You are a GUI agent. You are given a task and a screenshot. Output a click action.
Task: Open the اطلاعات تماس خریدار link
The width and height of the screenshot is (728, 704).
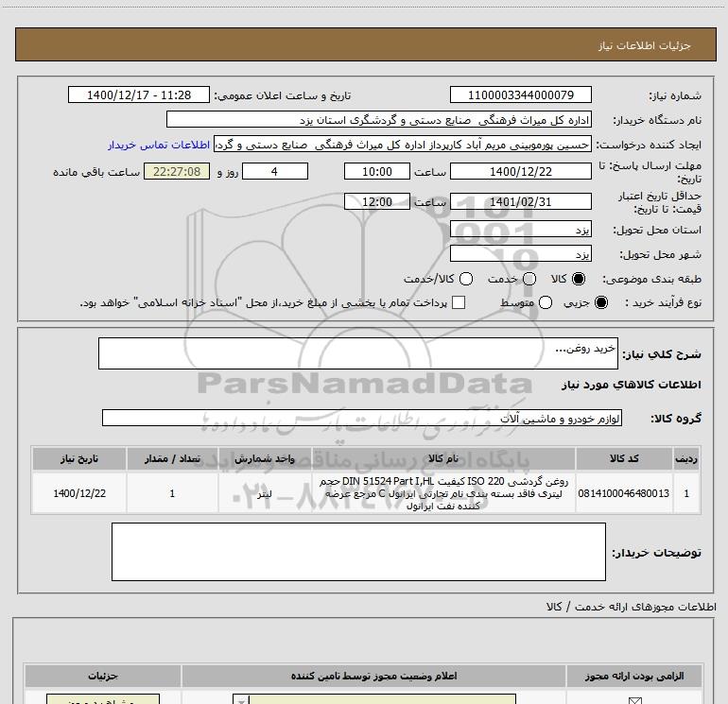coord(159,145)
